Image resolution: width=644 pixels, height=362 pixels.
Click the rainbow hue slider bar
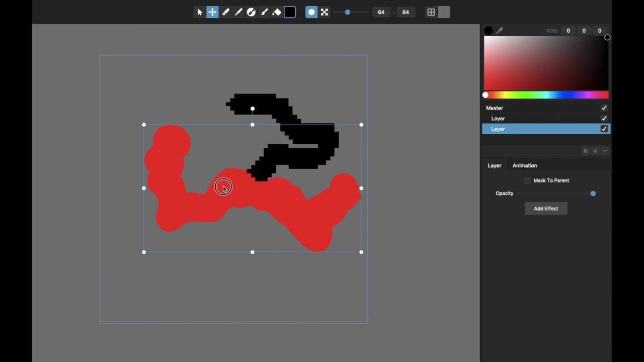coord(546,95)
